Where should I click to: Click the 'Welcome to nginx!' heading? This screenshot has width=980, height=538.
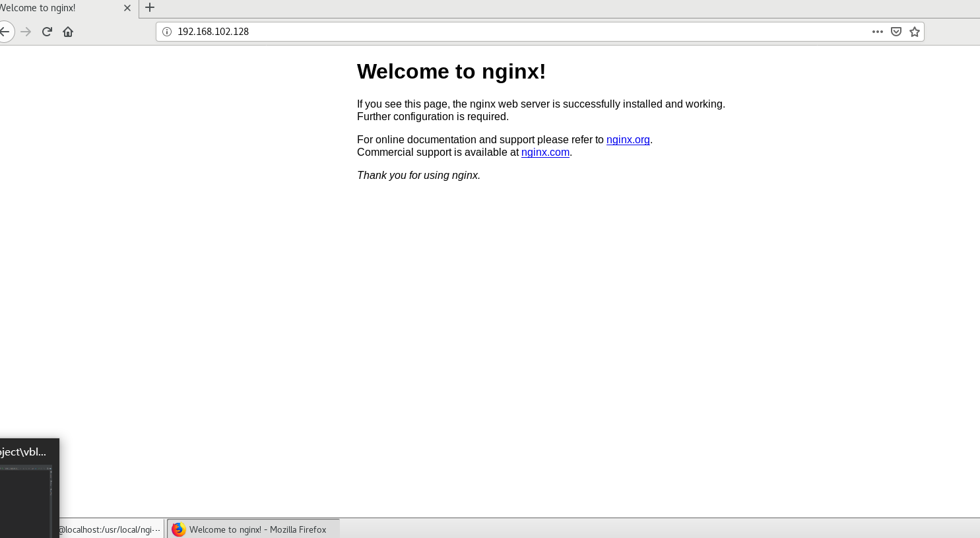coord(451,71)
